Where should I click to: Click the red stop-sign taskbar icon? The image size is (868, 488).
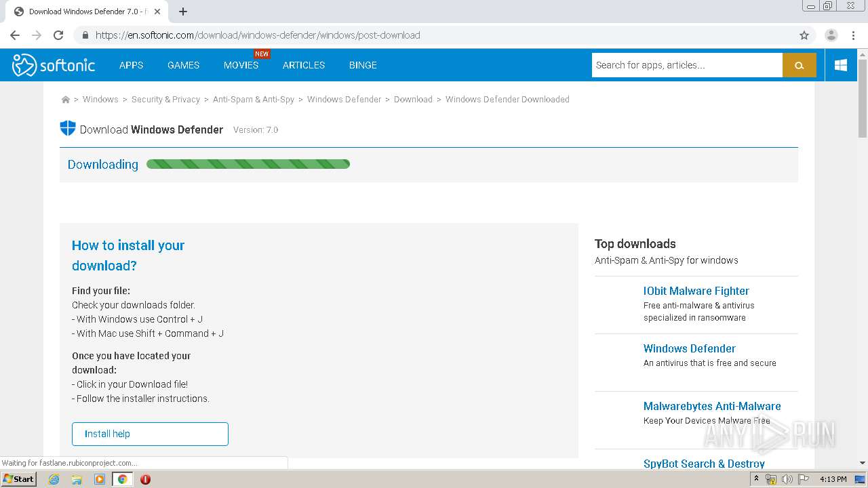pos(145,479)
